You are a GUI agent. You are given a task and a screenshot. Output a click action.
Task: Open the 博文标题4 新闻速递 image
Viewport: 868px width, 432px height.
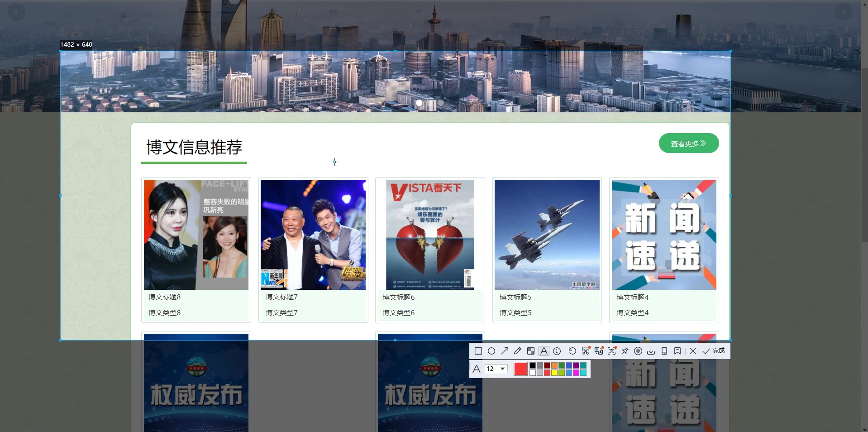(664, 235)
